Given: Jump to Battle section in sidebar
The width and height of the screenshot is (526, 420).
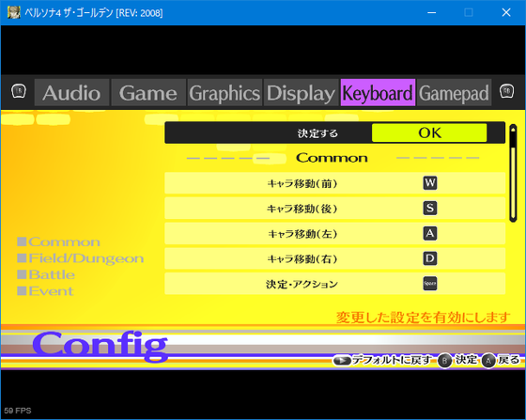Looking at the screenshot, I should pyautogui.click(x=46, y=274).
